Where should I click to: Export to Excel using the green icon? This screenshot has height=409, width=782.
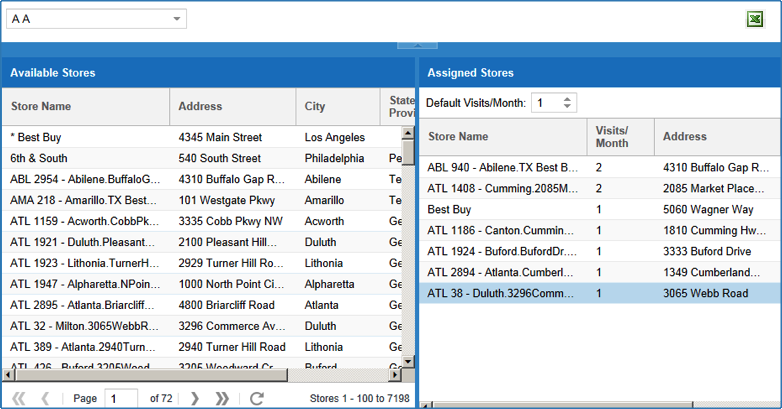(x=755, y=20)
